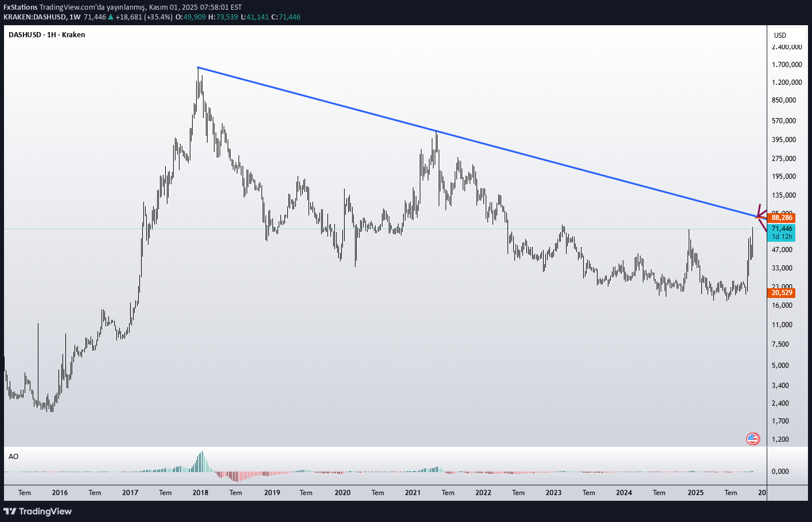Click the 2025 label on time axis
812x522 pixels.
pos(695,493)
